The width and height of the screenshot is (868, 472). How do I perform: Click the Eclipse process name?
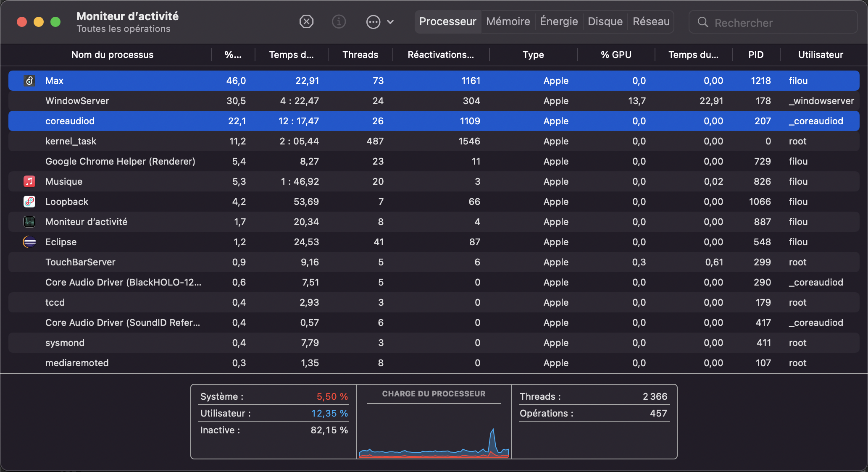[61, 242]
